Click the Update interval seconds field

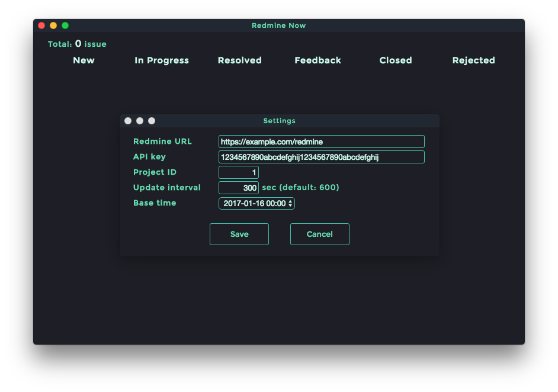[x=238, y=188]
